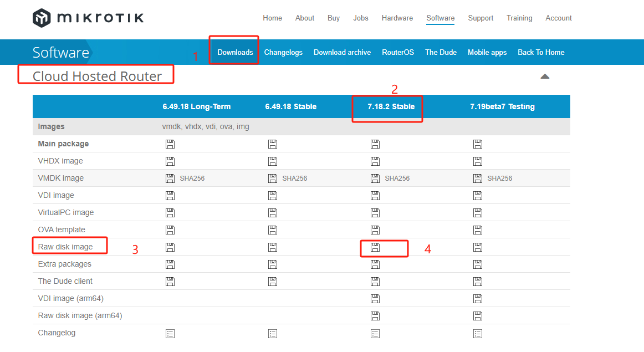Open Changelog for 7.19beta7 Testing
The width and height of the screenshot is (644, 352).
478,334
